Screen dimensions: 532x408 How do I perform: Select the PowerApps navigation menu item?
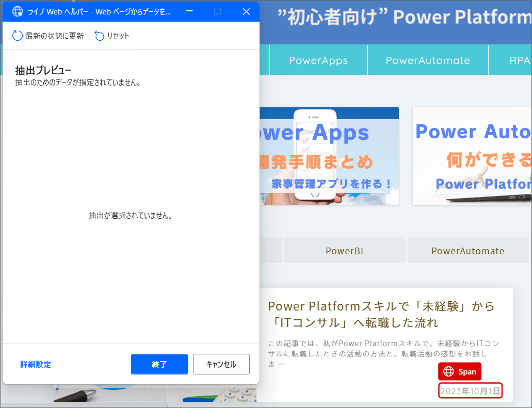point(318,60)
